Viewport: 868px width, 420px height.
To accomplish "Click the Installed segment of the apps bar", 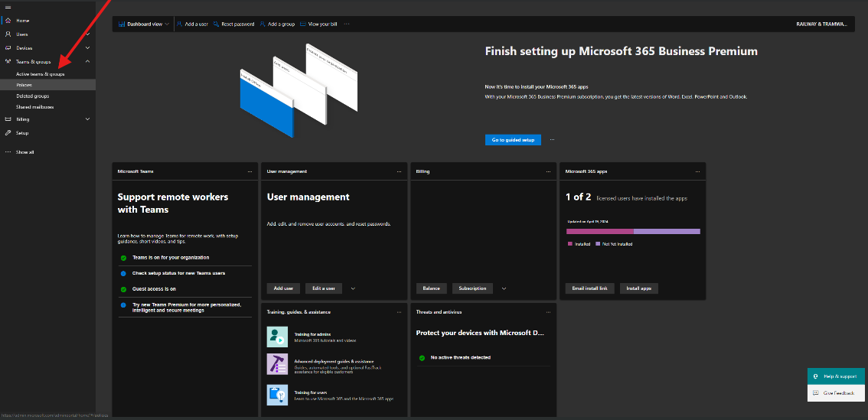I will point(599,231).
